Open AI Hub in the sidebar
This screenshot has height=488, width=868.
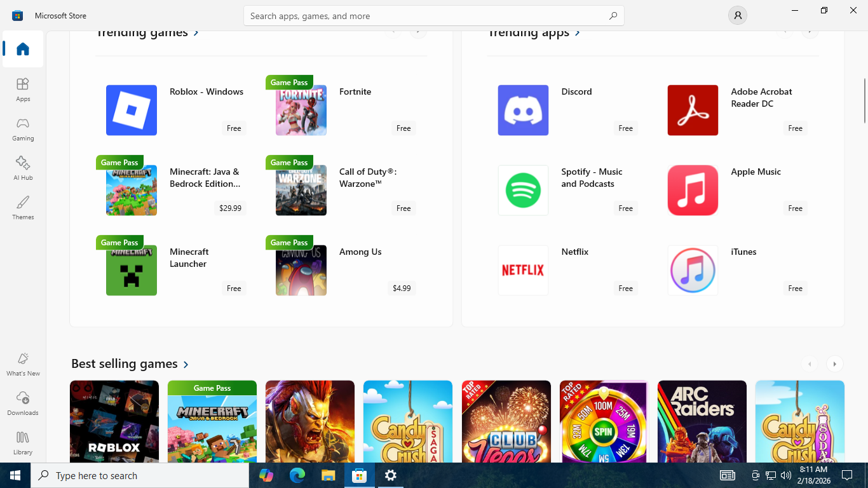(23, 168)
